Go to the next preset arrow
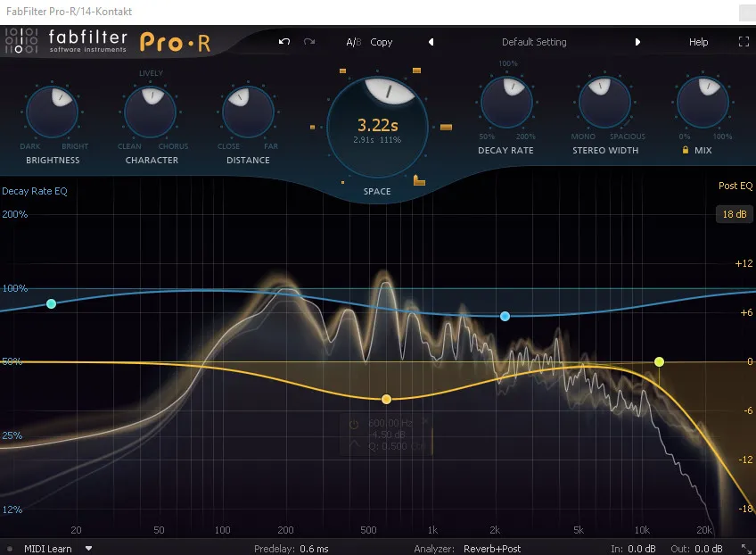756x555 pixels. (x=637, y=42)
